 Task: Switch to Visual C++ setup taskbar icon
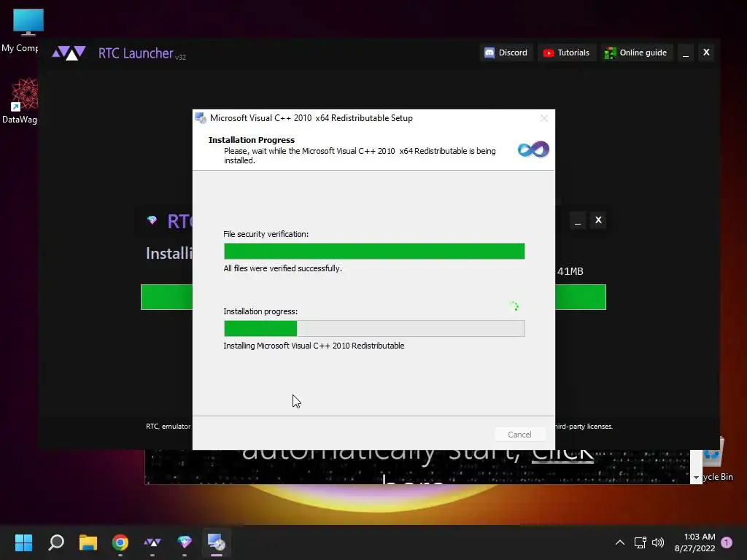point(216,542)
